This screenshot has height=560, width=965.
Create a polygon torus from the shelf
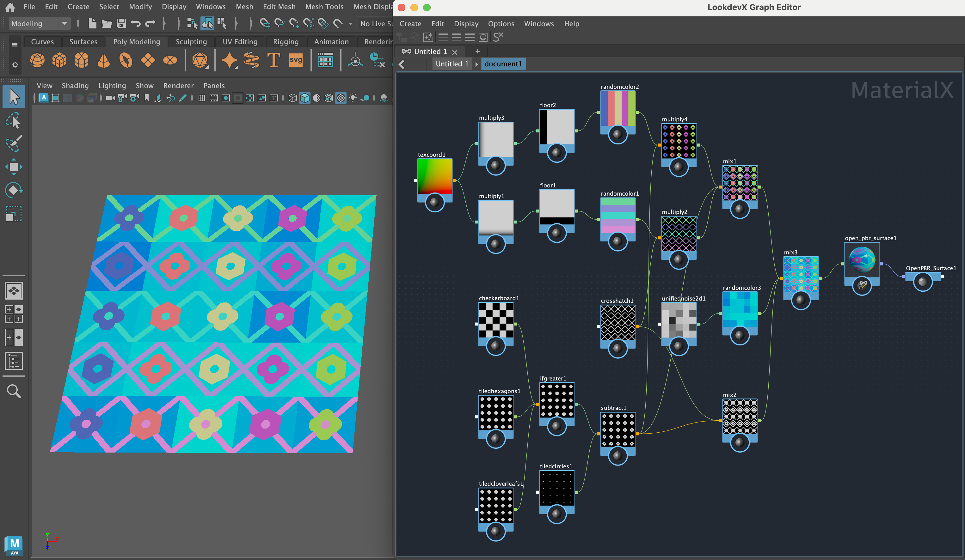click(x=126, y=60)
